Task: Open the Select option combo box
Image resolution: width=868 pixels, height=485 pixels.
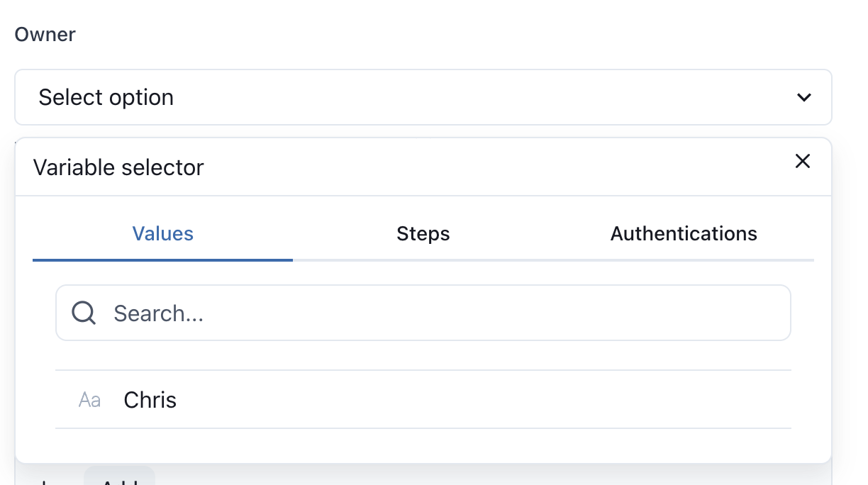Action: [423, 97]
